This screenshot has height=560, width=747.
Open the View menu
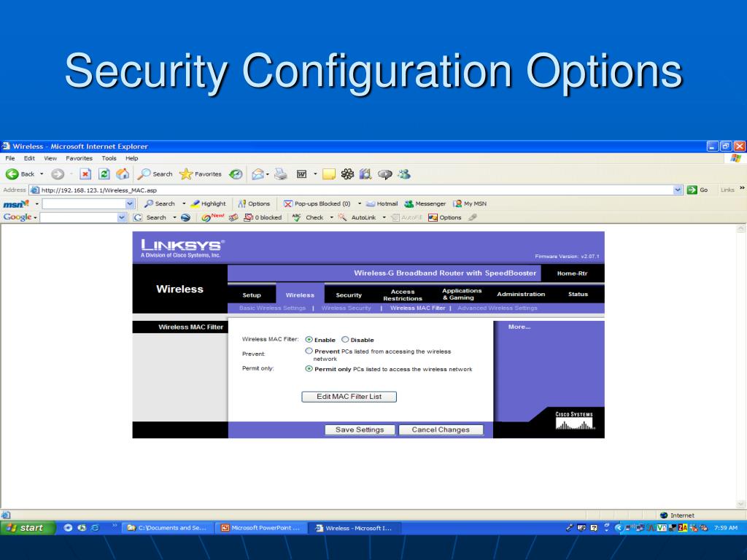pos(50,158)
